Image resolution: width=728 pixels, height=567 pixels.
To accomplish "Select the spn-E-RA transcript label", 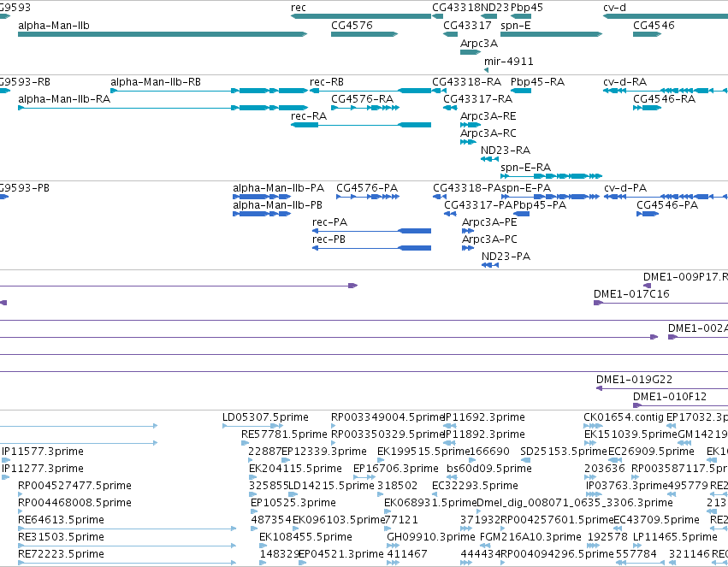I will pyautogui.click(x=525, y=167).
